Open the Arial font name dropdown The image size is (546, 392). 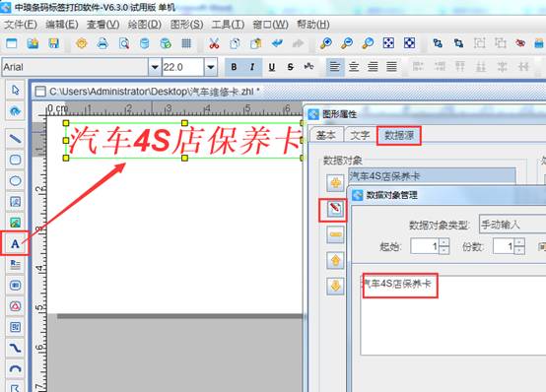pos(155,67)
